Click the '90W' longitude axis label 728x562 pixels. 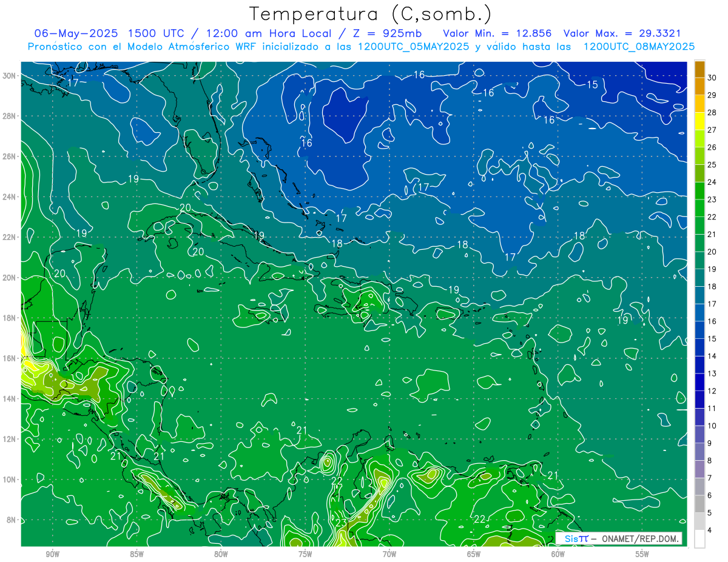[x=52, y=554]
